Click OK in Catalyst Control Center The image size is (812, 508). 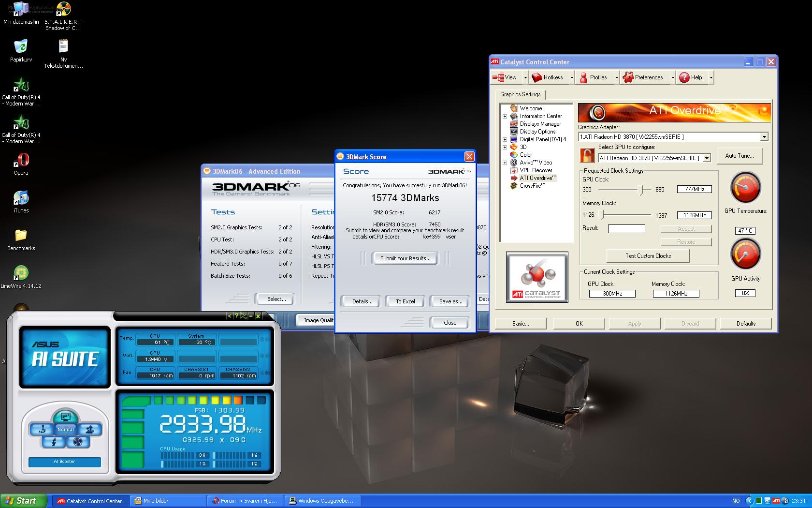tap(579, 324)
